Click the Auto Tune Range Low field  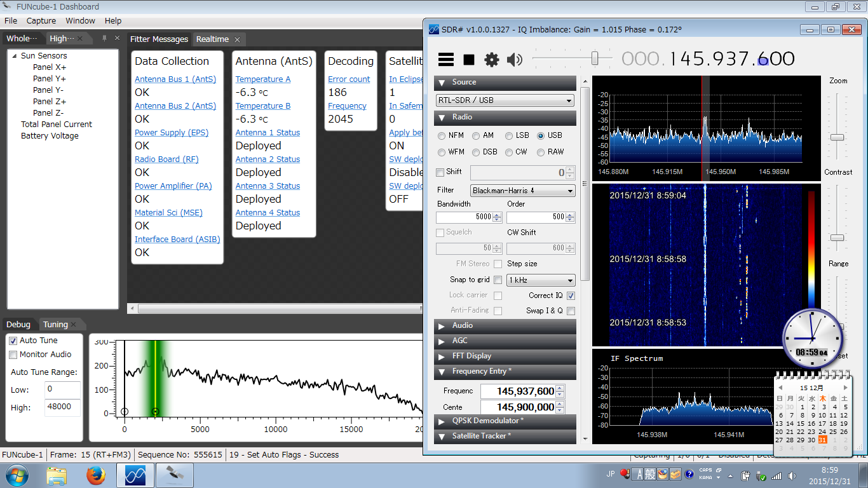pos(63,390)
